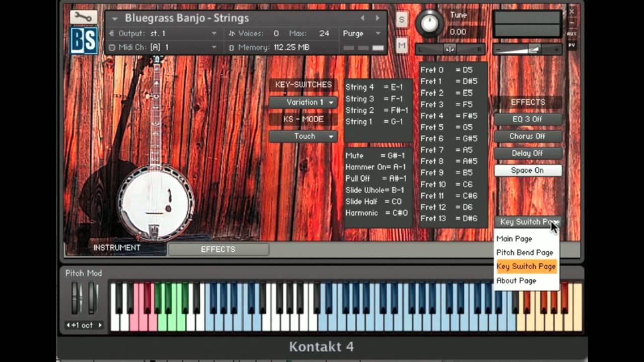The height and width of the screenshot is (362, 644).
Task: Decrease volume with the minus icon
Action: click(498, 49)
